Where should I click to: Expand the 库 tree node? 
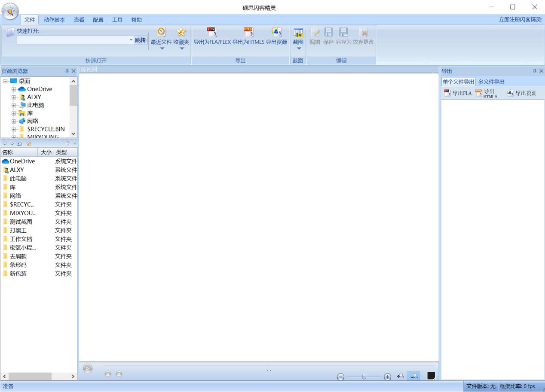(14, 113)
